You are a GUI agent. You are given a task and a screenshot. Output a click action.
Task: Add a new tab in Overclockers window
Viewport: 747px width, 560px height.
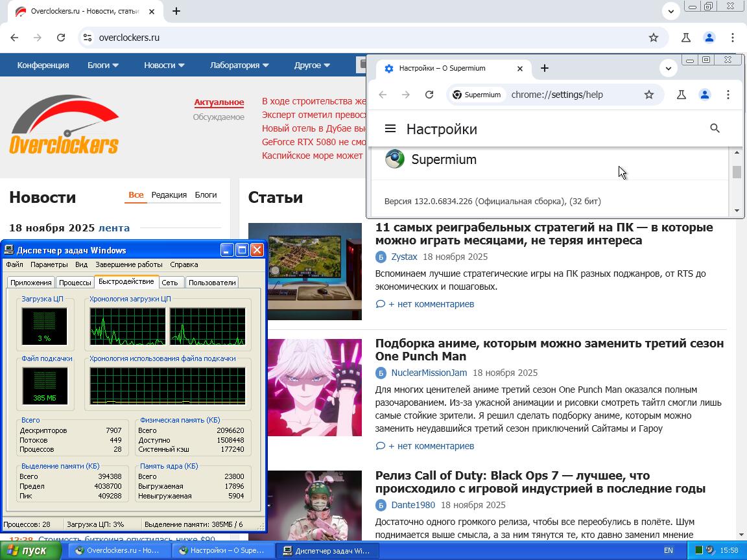(176, 11)
